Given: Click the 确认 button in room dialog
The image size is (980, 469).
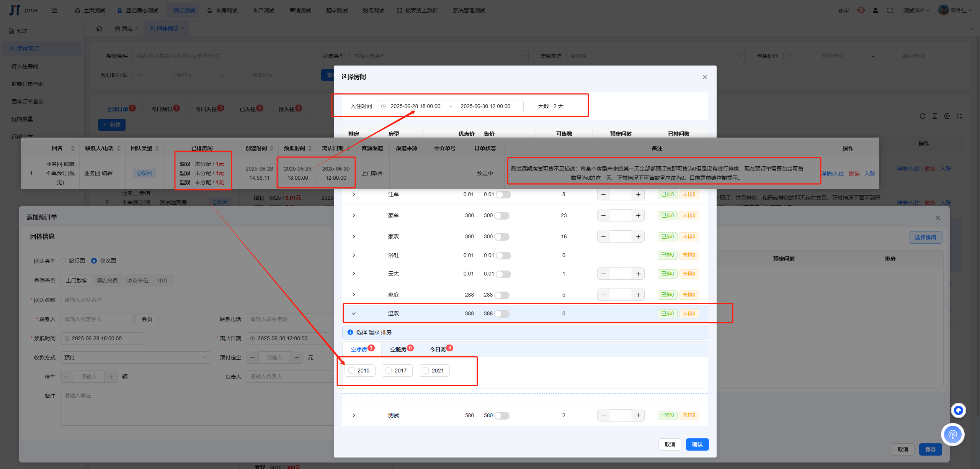Looking at the screenshot, I should [697, 444].
